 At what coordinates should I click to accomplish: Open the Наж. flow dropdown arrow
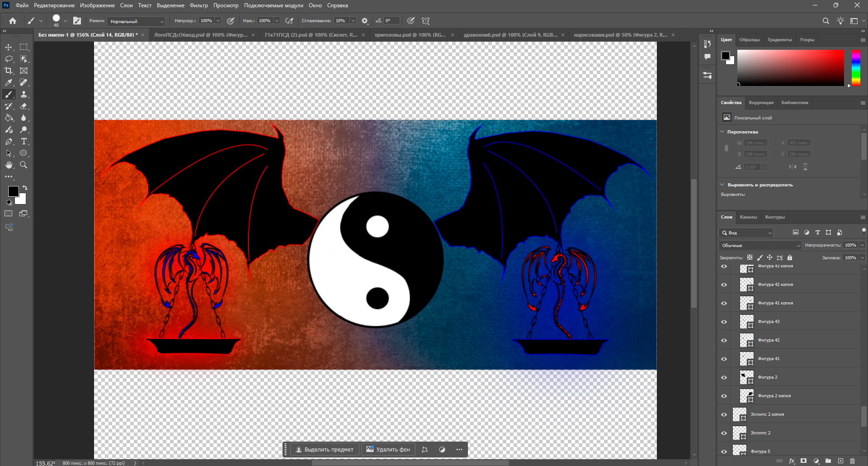coord(277,21)
